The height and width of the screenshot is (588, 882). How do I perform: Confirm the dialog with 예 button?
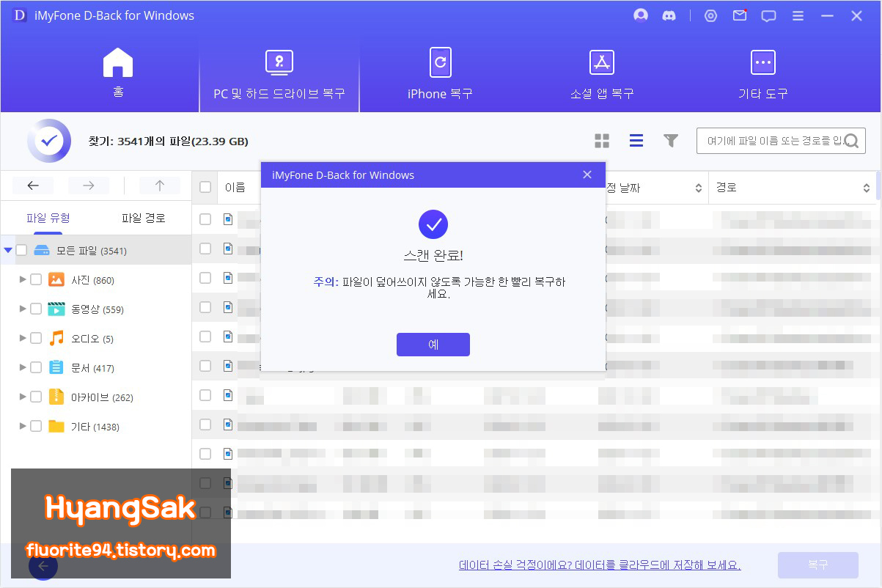coord(433,345)
